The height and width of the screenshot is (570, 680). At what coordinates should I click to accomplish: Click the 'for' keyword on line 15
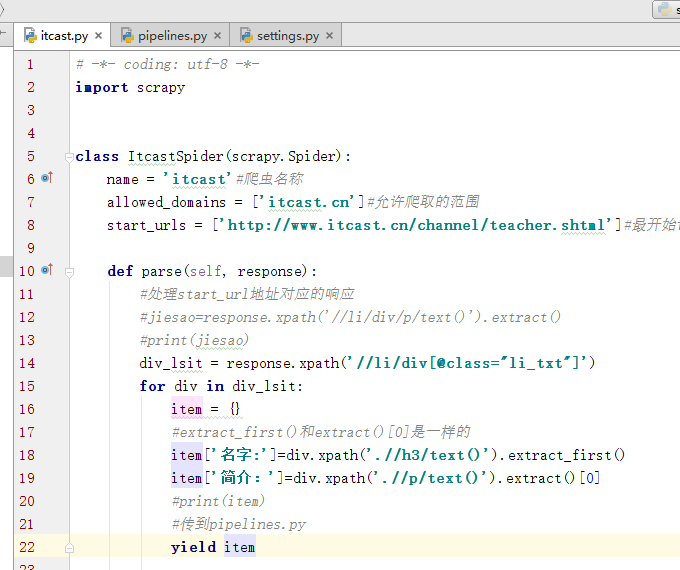pos(152,386)
